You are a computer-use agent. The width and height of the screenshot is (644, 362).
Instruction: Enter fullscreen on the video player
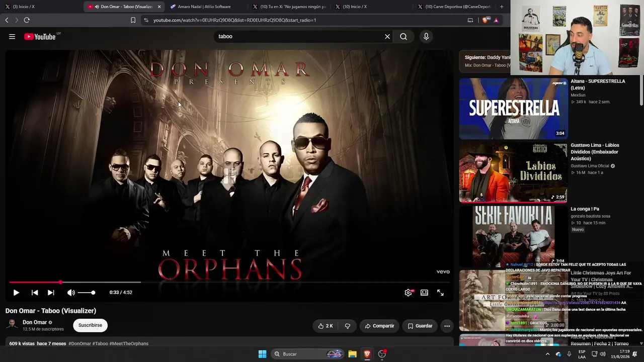pos(440,292)
